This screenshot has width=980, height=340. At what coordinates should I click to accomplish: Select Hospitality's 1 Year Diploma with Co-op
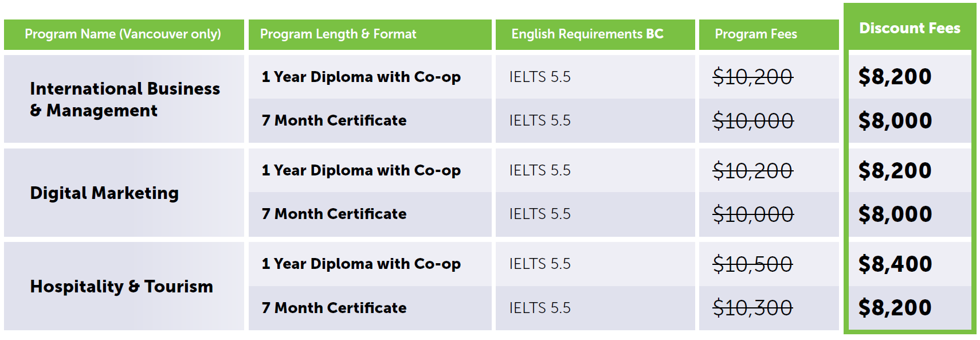pyautogui.click(x=360, y=264)
